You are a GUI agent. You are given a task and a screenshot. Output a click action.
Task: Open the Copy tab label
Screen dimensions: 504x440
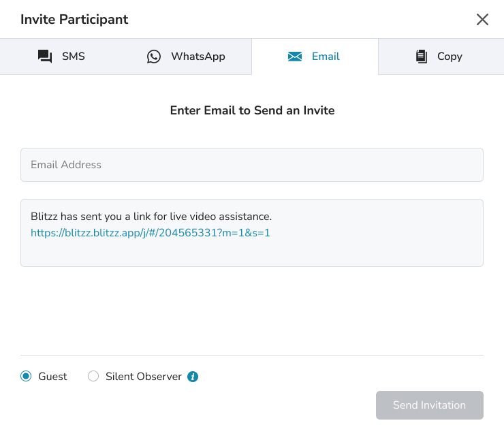coord(450,57)
